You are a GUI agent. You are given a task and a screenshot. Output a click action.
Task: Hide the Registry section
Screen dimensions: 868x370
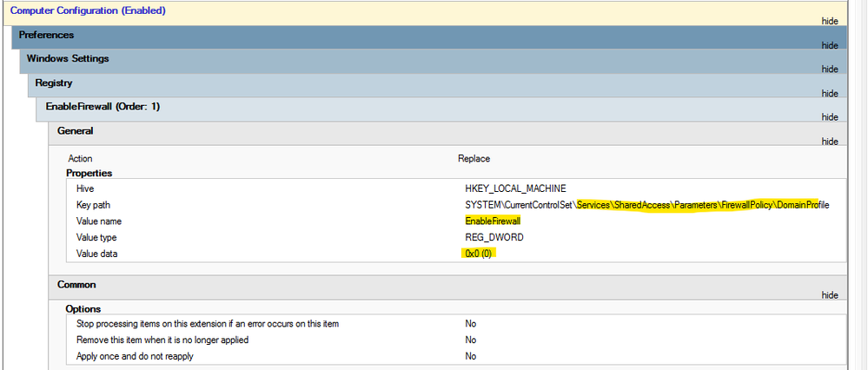[x=829, y=94]
